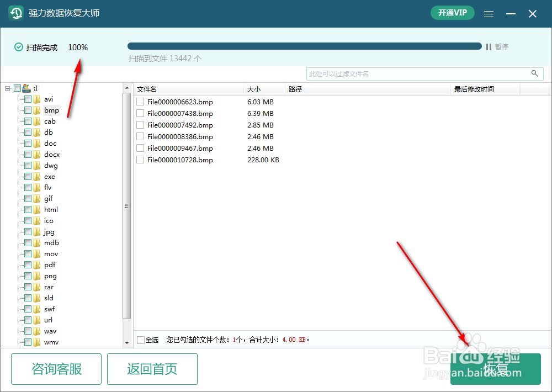Minimize the recovery app window

[511, 14]
